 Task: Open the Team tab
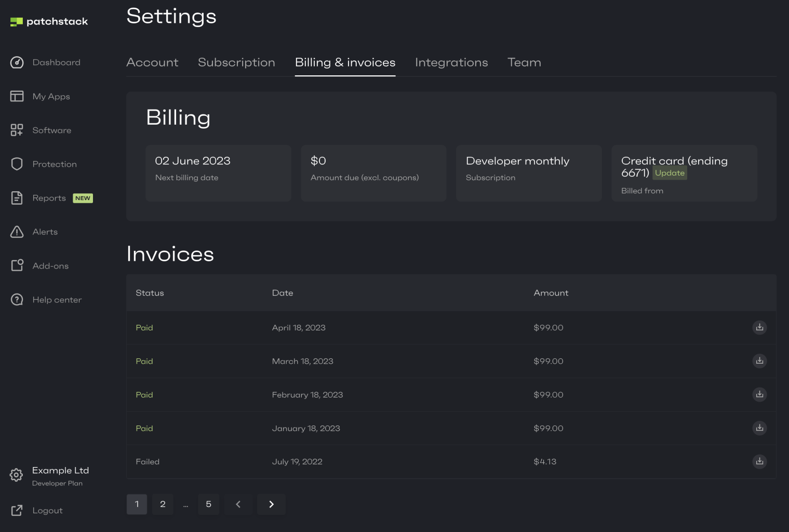pos(524,62)
